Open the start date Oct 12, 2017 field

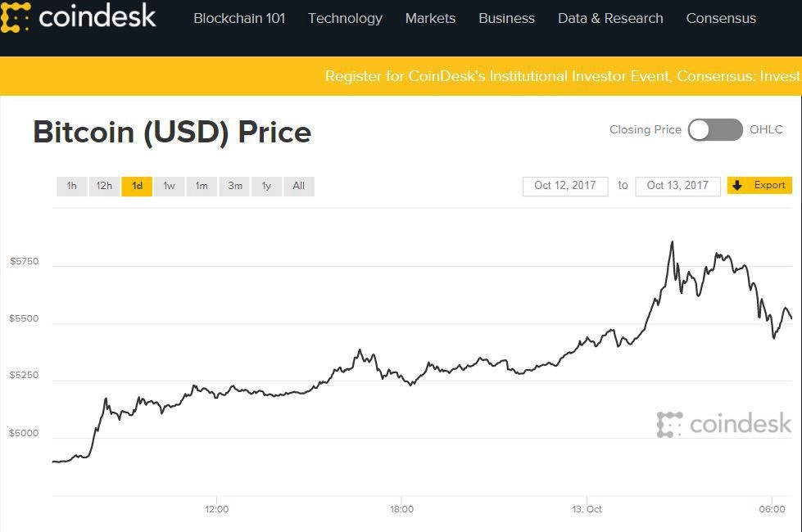565,186
